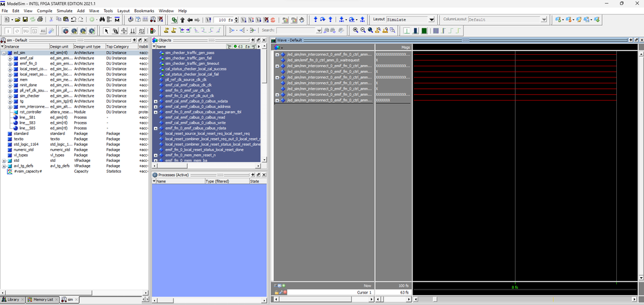Click the lock icon beside Cursor 1
This screenshot has width=644, height=305.
(277, 292)
